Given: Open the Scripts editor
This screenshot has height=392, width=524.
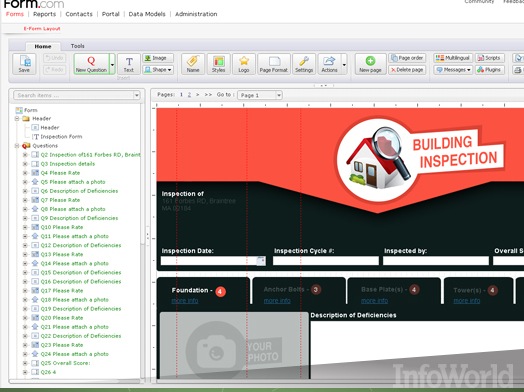Looking at the screenshot, I should [x=490, y=58].
